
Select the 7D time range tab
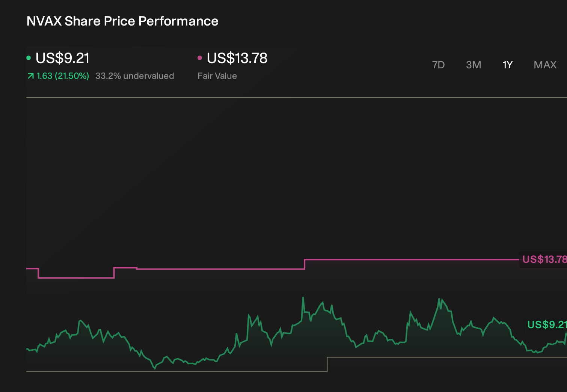[438, 65]
